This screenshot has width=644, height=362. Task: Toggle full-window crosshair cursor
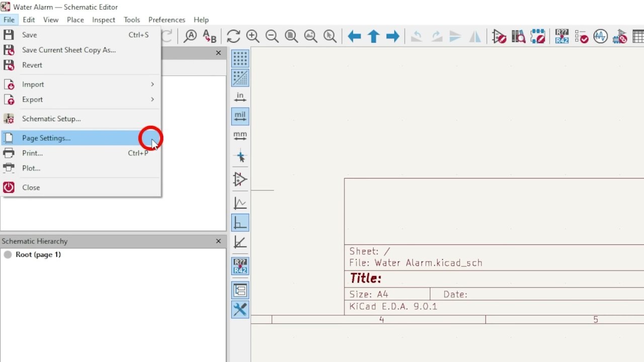[240, 157]
